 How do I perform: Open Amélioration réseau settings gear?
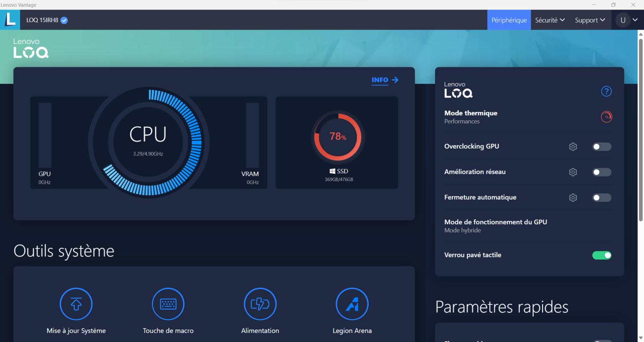pyautogui.click(x=573, y=172)
